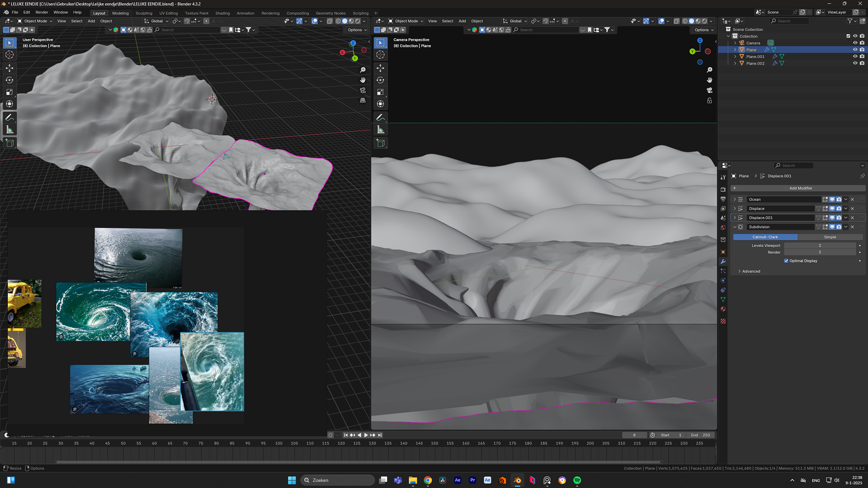Screen dimensions: 868x488
Task: Select the Rotate tool in left viewport
Action: 9,80
